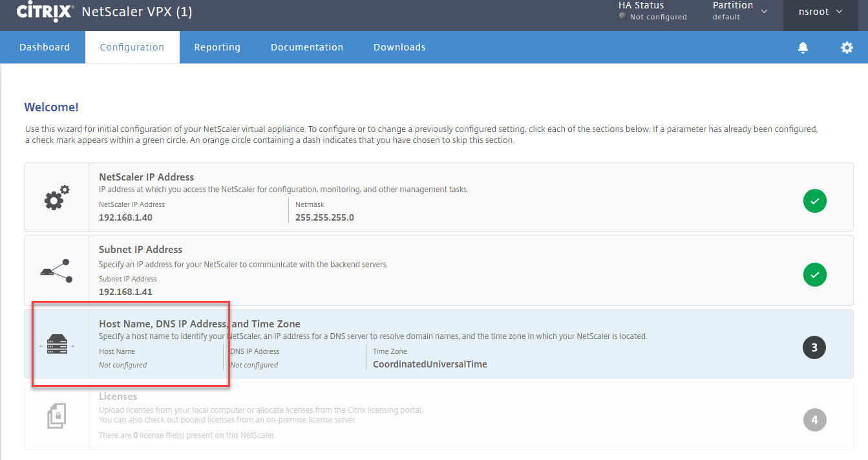
Task: Click NetScaler IP Address green check mark
Action: (815, 201)
